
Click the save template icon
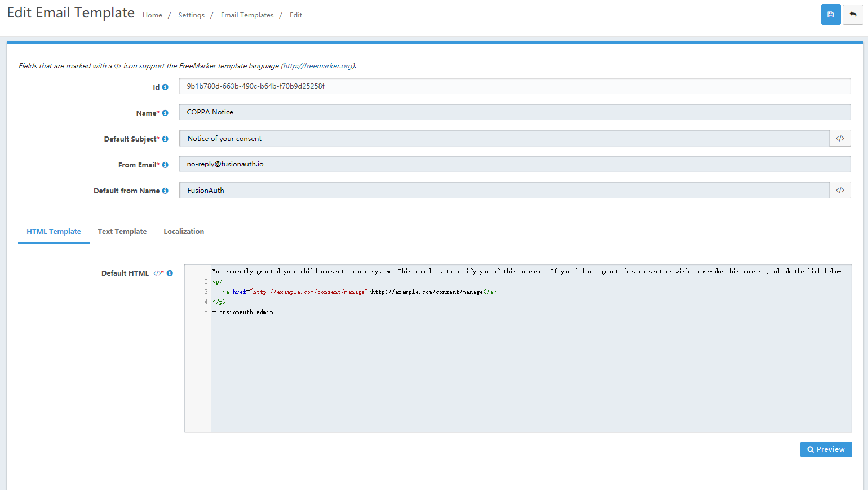[831, 14]
